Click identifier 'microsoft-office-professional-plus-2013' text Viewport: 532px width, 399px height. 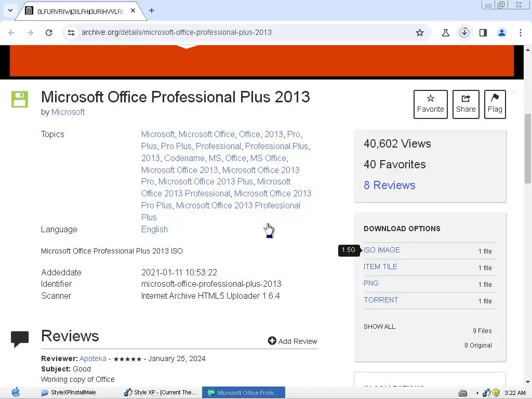(x=211, y=284)
